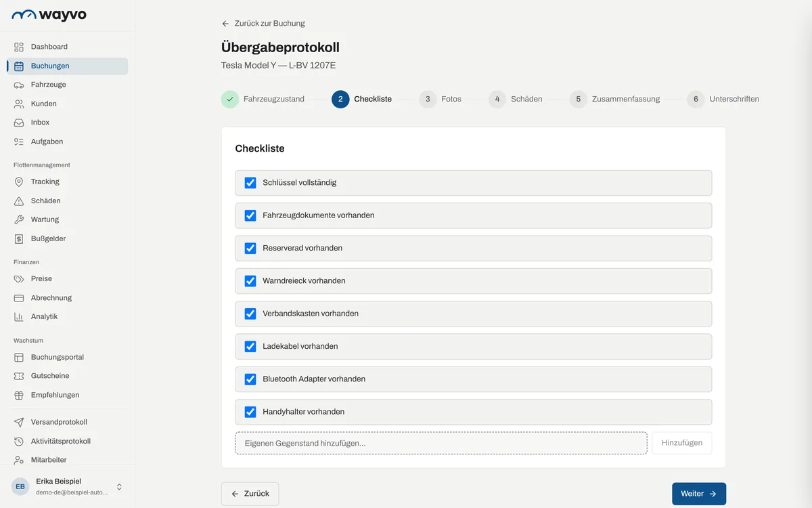Click the Ladekabel vorhanden label text
Image resolution: width=812 pixels, height=508 pixels.
pyautogui.click(x=300, y=346)
